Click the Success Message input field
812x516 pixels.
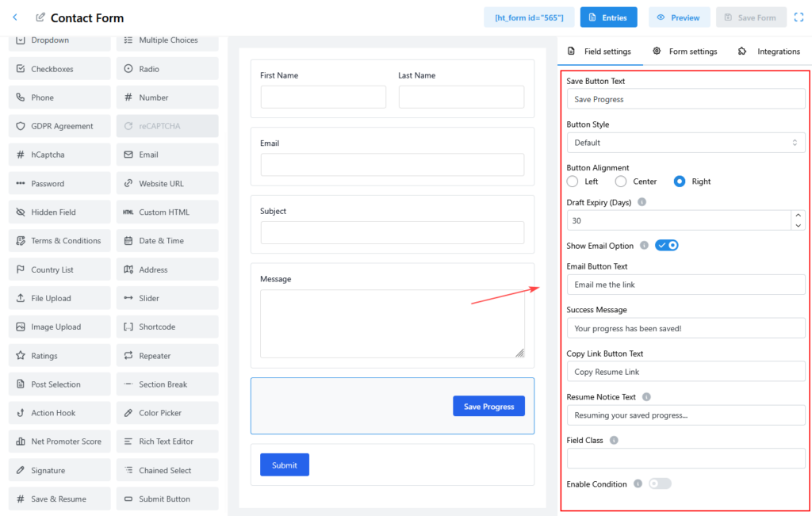click(685, 328)
